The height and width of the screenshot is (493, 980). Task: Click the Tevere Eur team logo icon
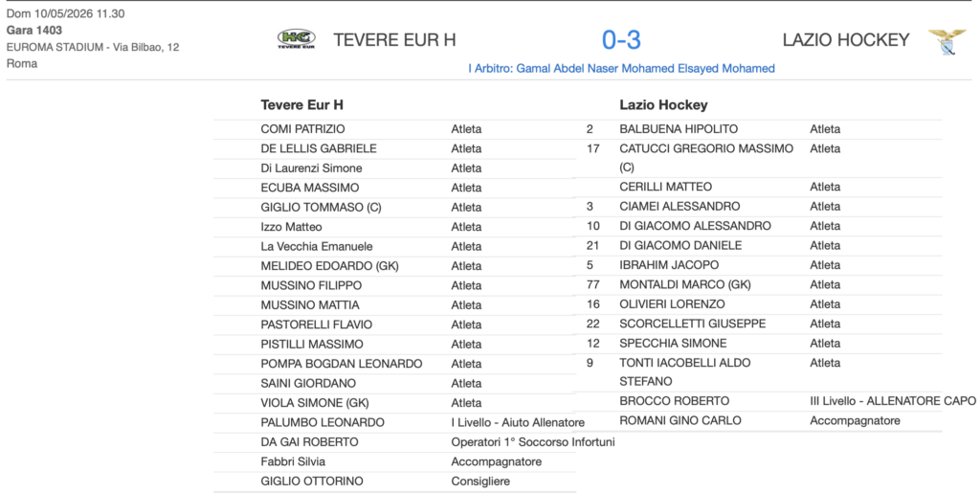click(x=297, y=39)
